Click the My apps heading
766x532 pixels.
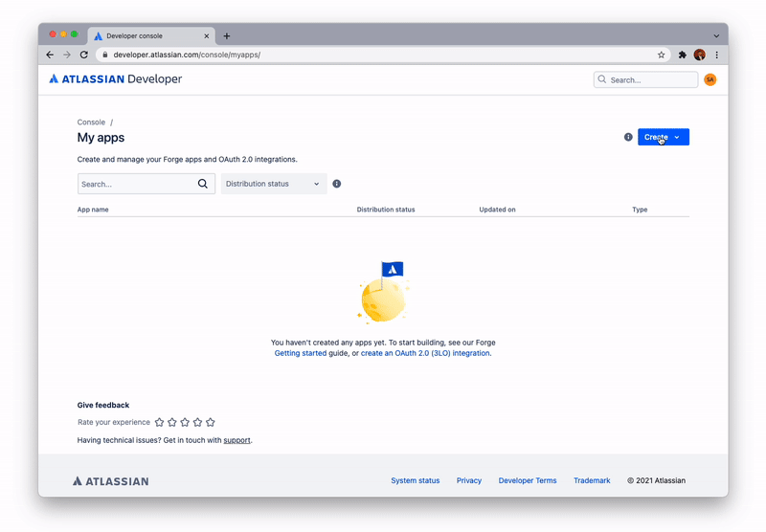point(101,138)
